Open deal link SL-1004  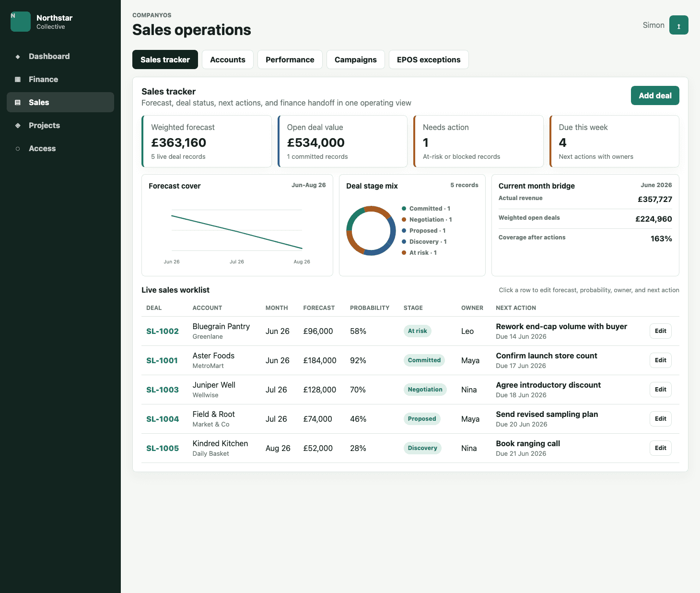coord(163,419)
